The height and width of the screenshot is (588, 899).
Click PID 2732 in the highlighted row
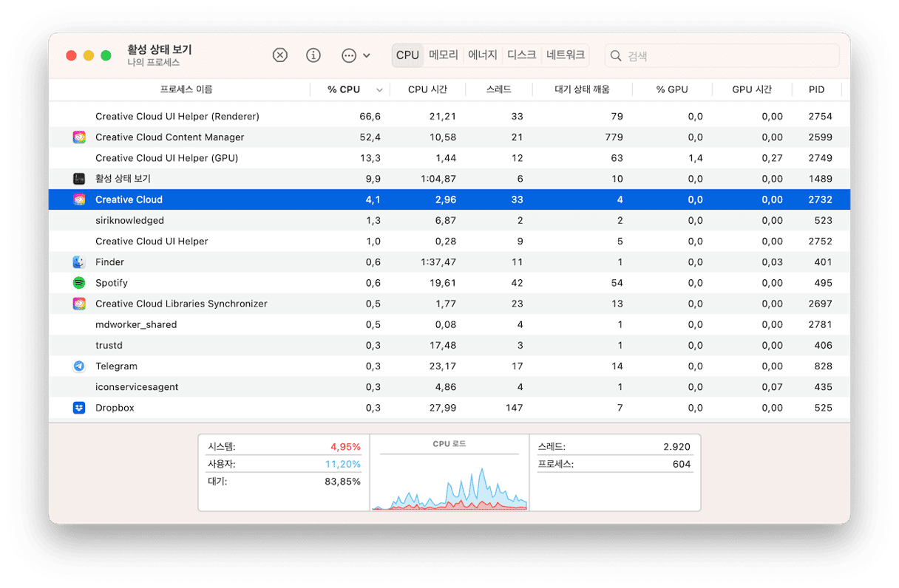821,199
